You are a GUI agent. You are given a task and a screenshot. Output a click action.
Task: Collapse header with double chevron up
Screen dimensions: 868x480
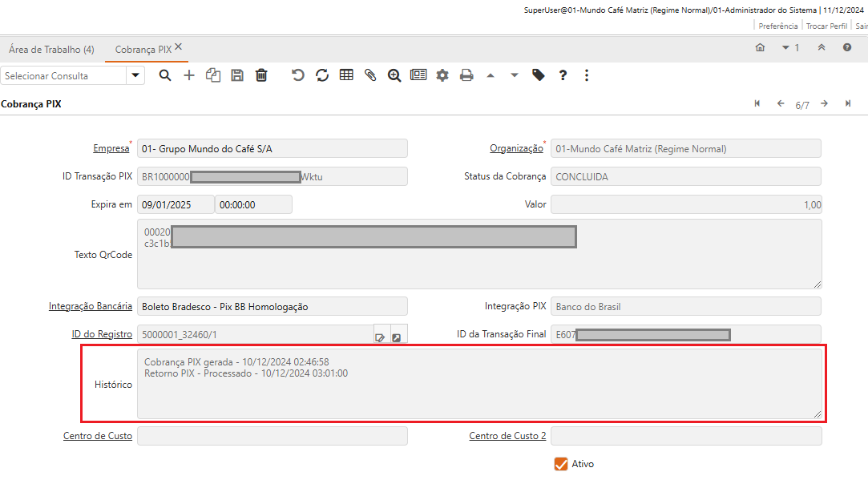click(822, 48)
